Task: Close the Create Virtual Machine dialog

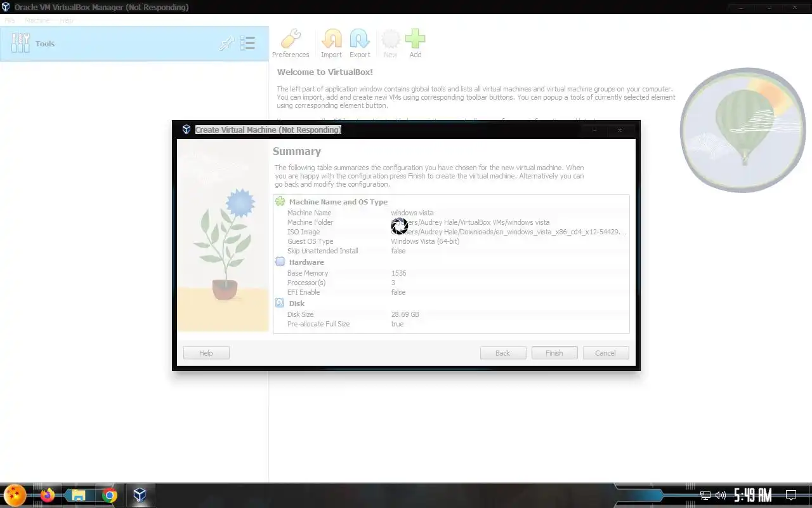Action: click(x=620, y=130)
